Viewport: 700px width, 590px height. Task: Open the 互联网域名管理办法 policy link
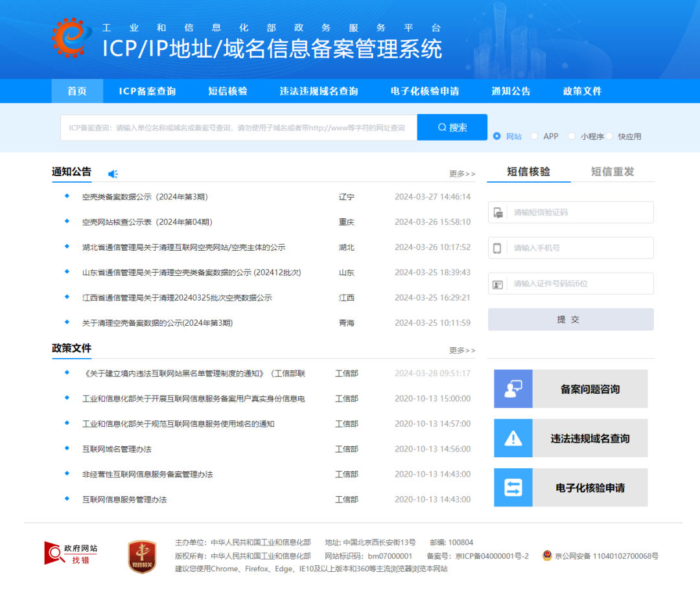pyautogui.click(x=117, y=449)
